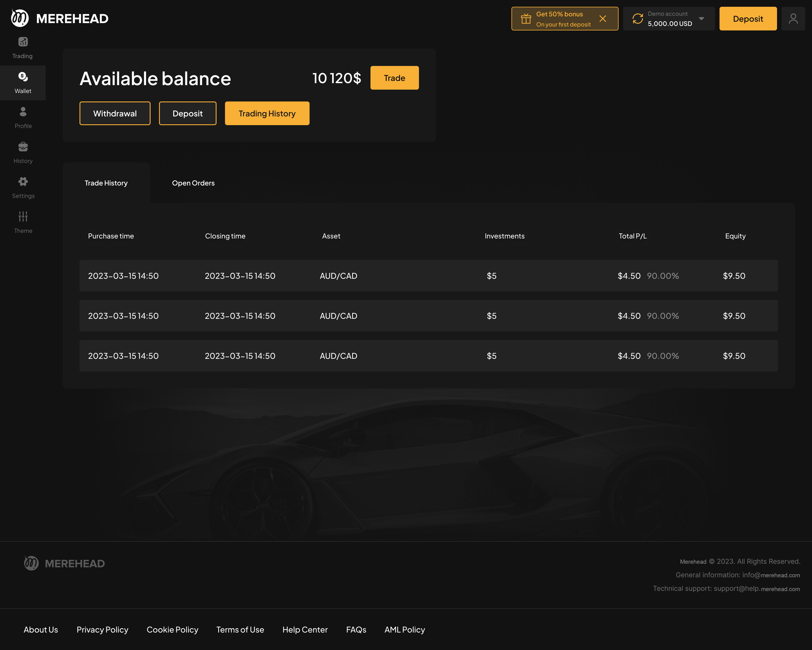Screen dimensions: 812x650
Task: Click the Trading History button
Action: click(267, 113)
